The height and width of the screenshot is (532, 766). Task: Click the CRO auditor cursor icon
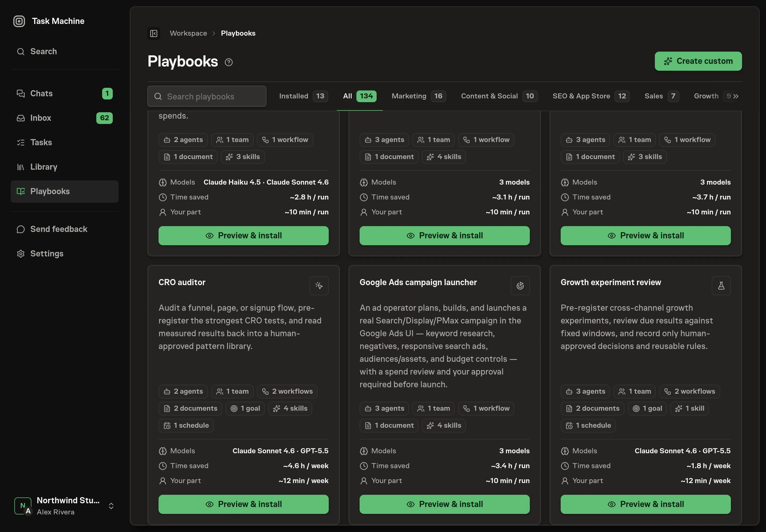pos(319,286)
